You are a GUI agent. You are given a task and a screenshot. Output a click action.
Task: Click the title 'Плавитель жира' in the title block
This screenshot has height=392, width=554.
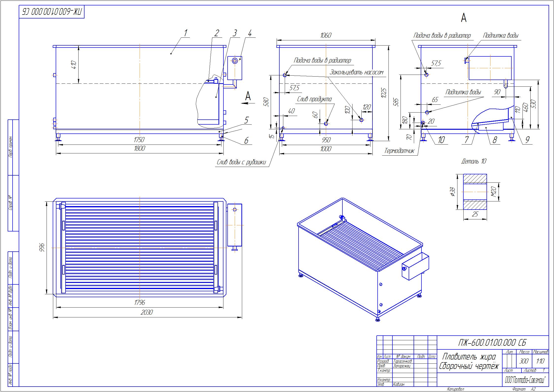(x=469, y=357)
